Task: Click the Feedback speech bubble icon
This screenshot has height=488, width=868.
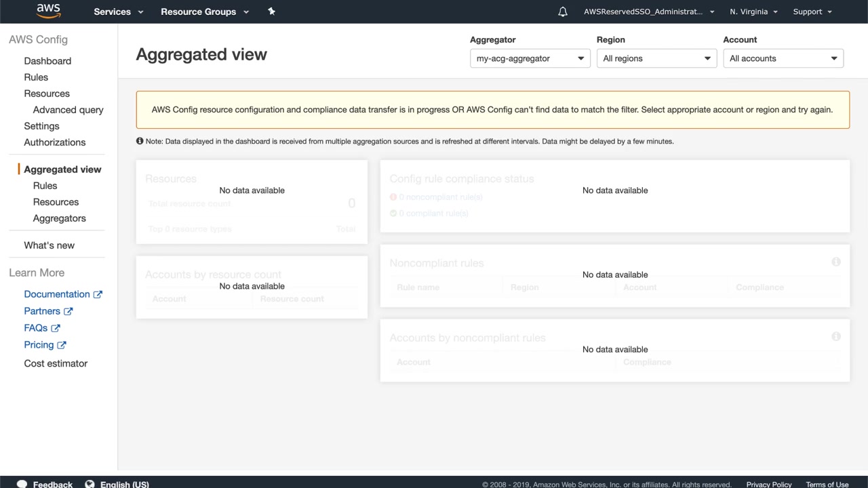Action: pos(22,484)
